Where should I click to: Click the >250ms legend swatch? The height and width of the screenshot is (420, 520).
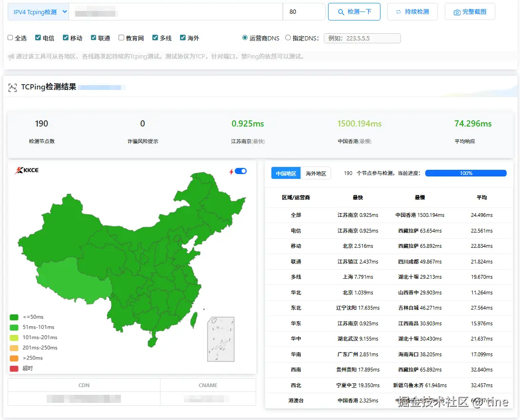tap(14, 358)
